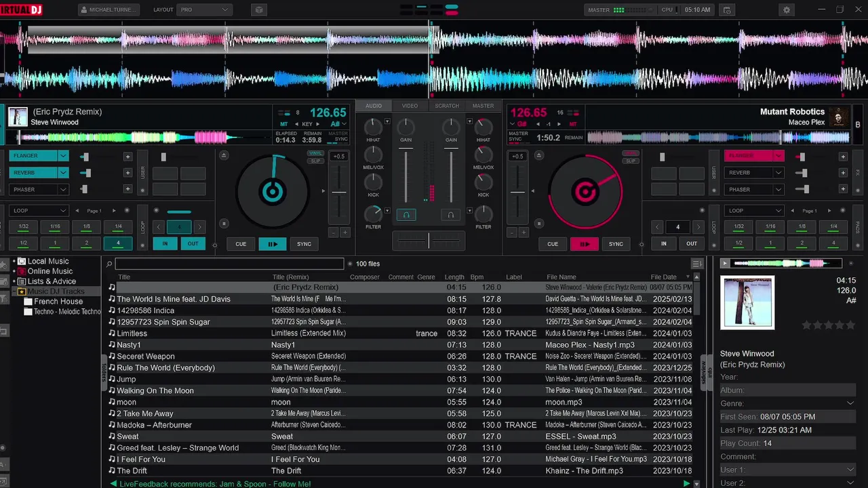868x488 pixels.
Task: Click the MICHAEL.TURNE... user account button
Action: coord(109,10)
